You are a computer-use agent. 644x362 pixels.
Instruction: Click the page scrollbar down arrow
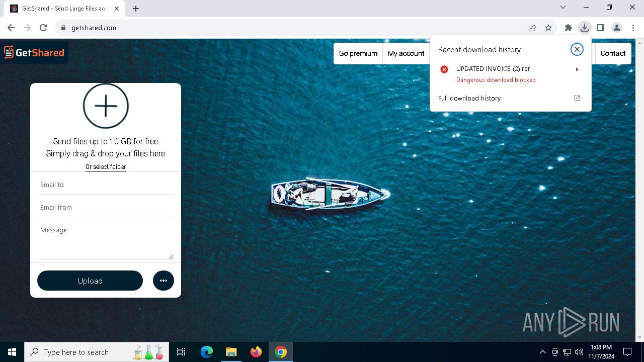pyautogui.click(x=640, y=337)
